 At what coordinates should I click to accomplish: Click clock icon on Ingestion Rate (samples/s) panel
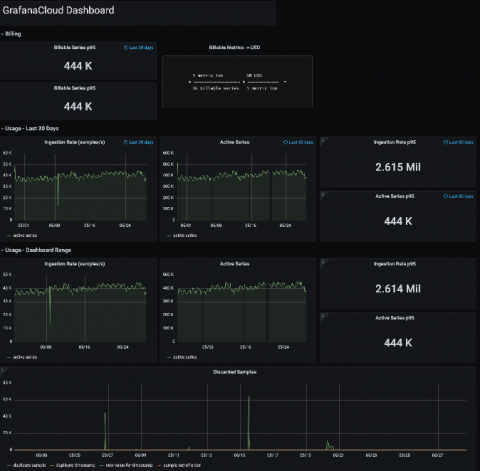tap(126, 142)
